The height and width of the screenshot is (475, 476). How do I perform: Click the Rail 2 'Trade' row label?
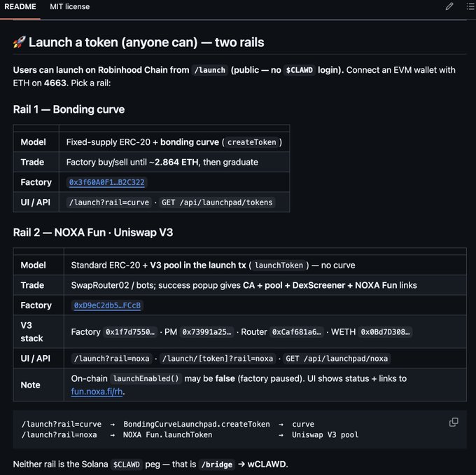point(32,285)
